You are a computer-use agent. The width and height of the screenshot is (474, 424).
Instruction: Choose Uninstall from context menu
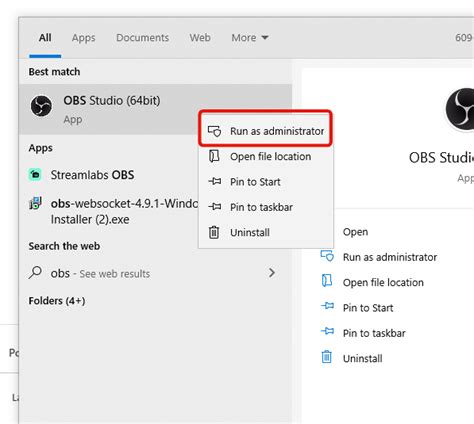[266, 232]
